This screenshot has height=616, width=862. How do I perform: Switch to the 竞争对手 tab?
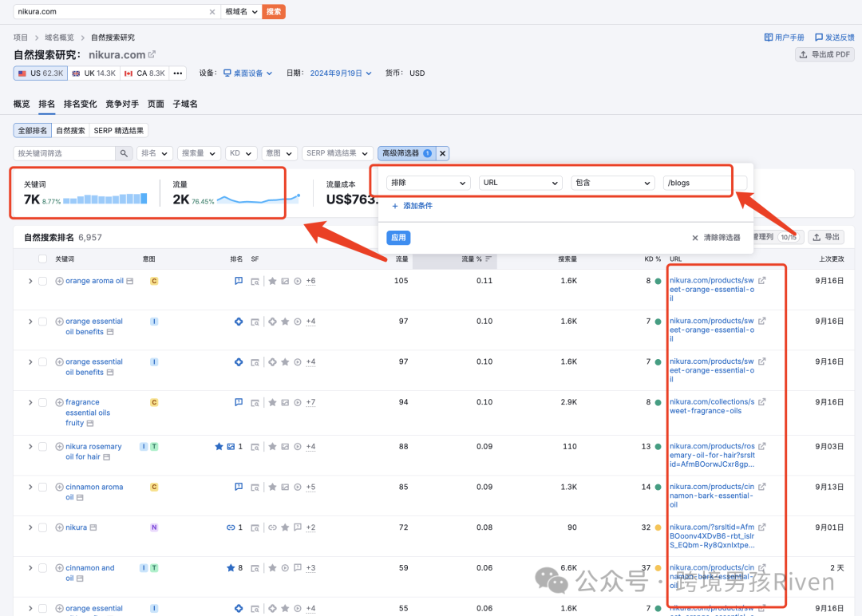pyautogui.click(x=122, y=104)
